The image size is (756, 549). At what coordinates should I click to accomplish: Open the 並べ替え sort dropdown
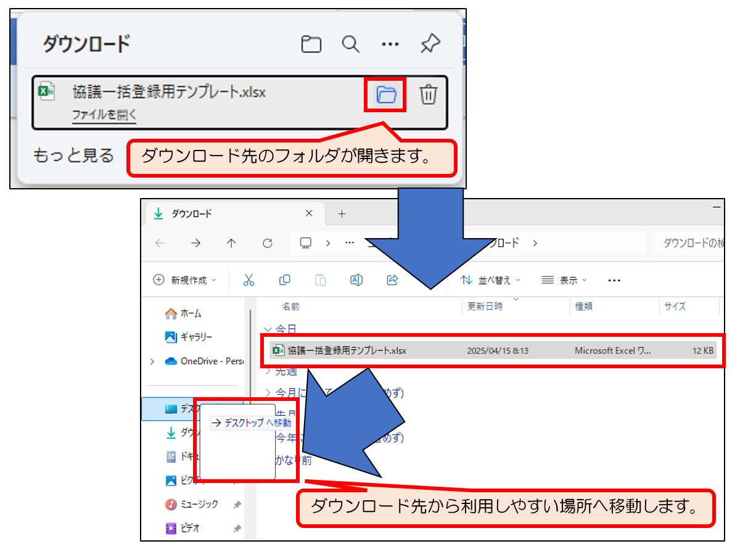click(491, 280)
